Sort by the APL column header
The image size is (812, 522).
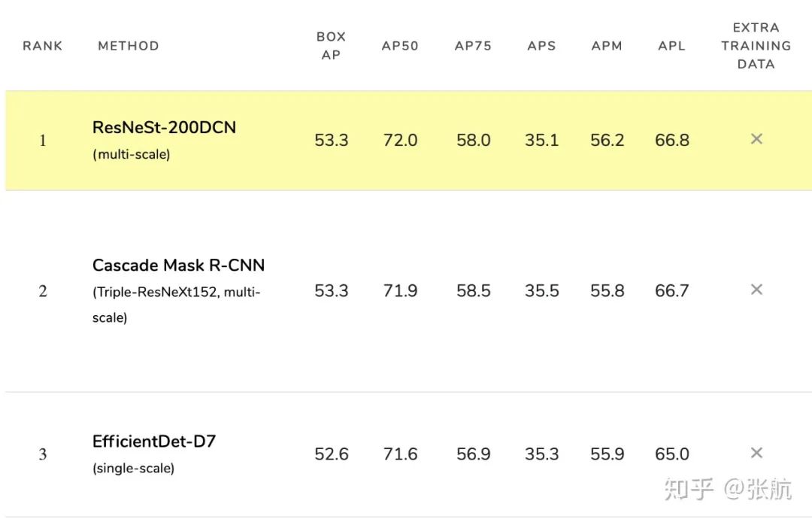671,46
